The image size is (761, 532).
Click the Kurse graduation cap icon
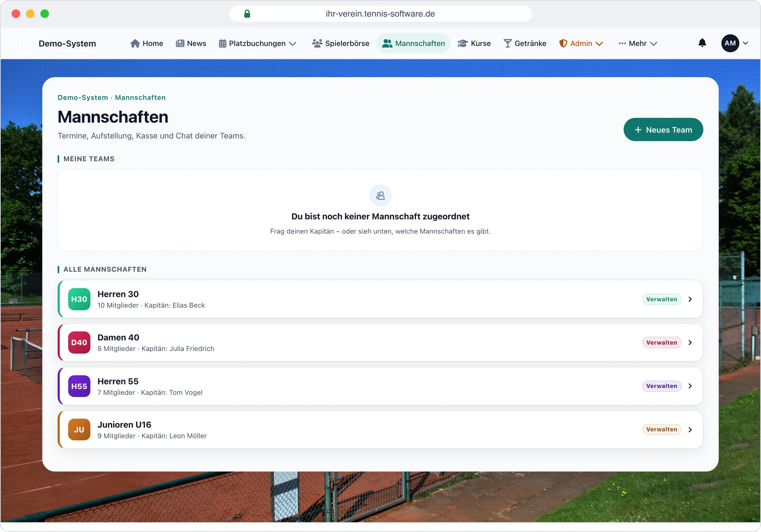tap(463, 44)
